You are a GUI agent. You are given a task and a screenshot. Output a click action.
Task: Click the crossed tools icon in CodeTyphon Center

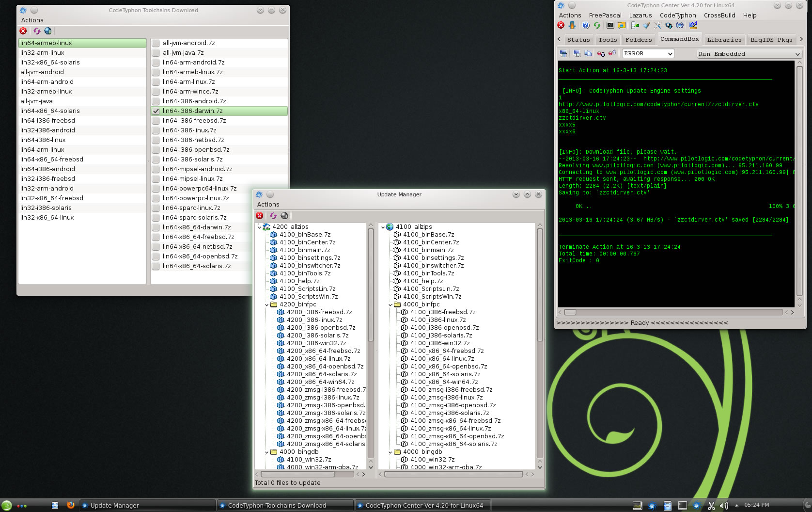pos(657,25)
